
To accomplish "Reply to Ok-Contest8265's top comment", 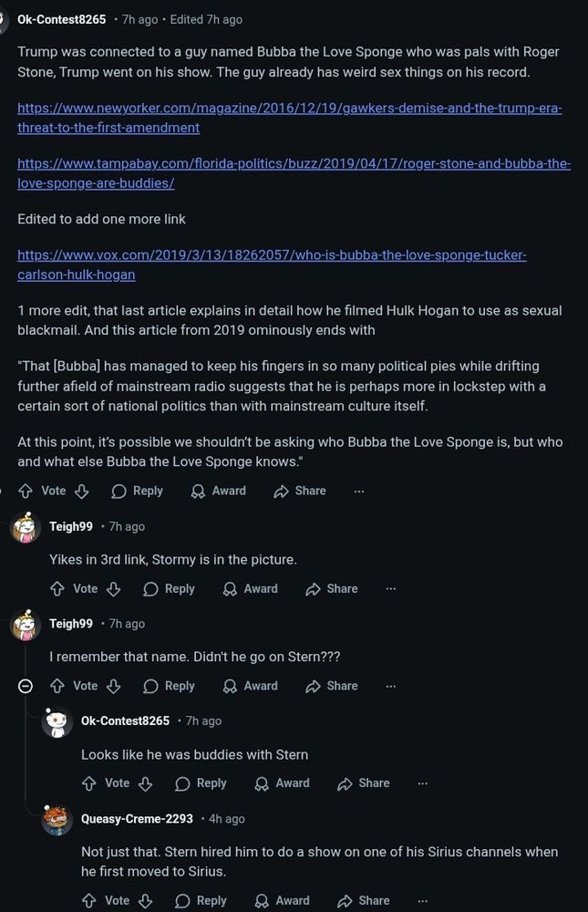I will tap(138, 491).
